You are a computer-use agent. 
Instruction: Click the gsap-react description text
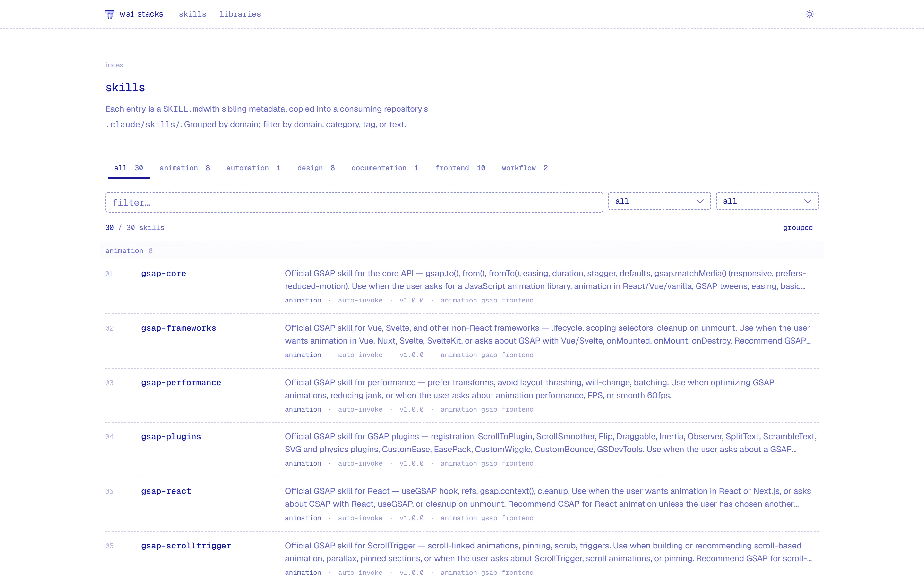[x=548, y=497]
